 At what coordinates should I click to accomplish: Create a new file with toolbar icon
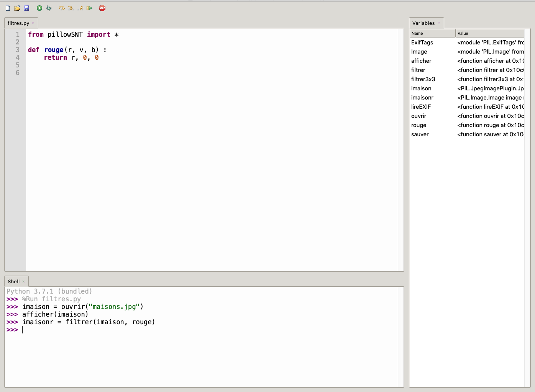pos(8,8)
